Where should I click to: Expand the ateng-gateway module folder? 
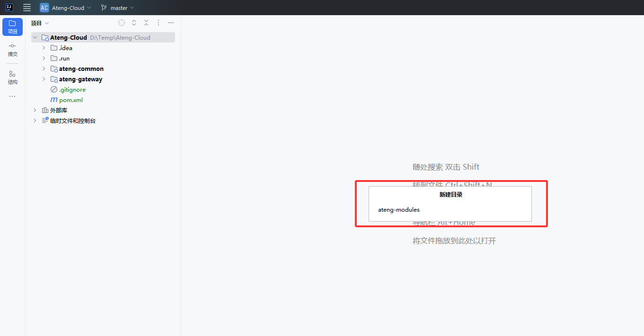tap(44, 79)
